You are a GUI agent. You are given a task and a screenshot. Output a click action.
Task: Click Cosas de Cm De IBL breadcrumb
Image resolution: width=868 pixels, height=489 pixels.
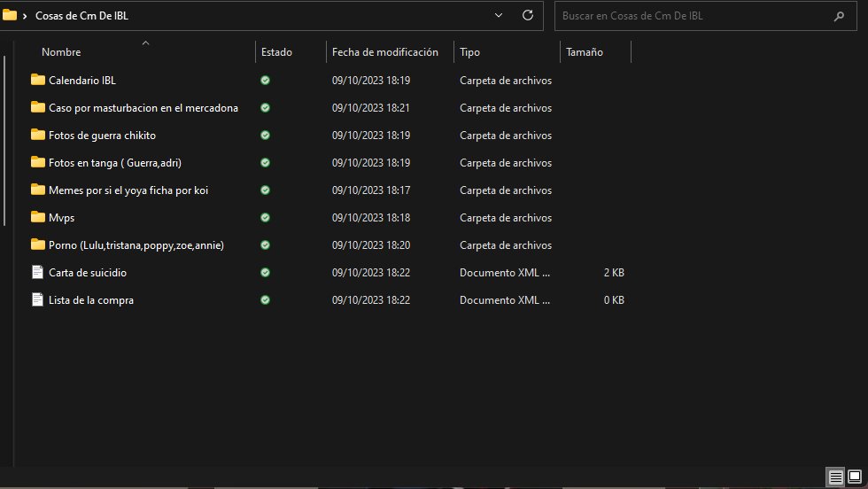tap(81, 16)
